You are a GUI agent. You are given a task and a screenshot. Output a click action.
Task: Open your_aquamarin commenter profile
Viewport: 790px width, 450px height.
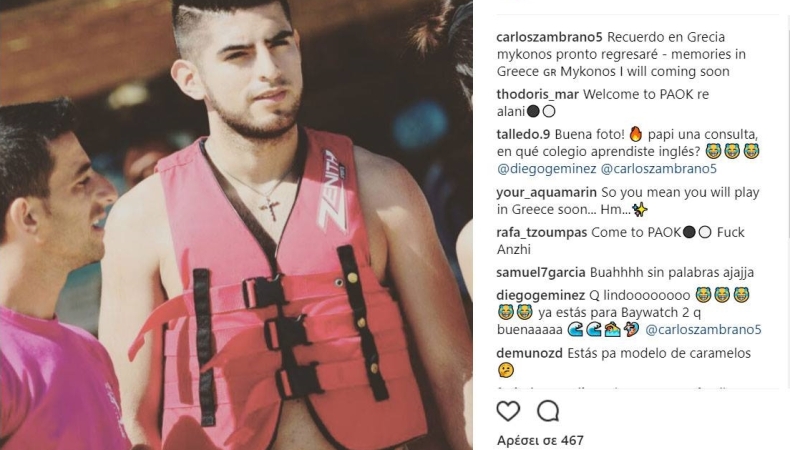(547, 193)
